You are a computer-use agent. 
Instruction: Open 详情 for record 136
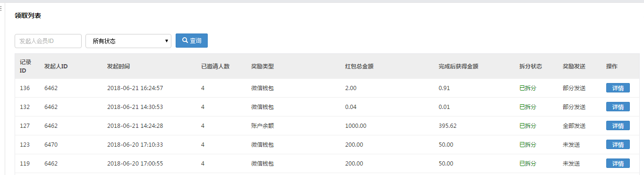pos(618,88)
